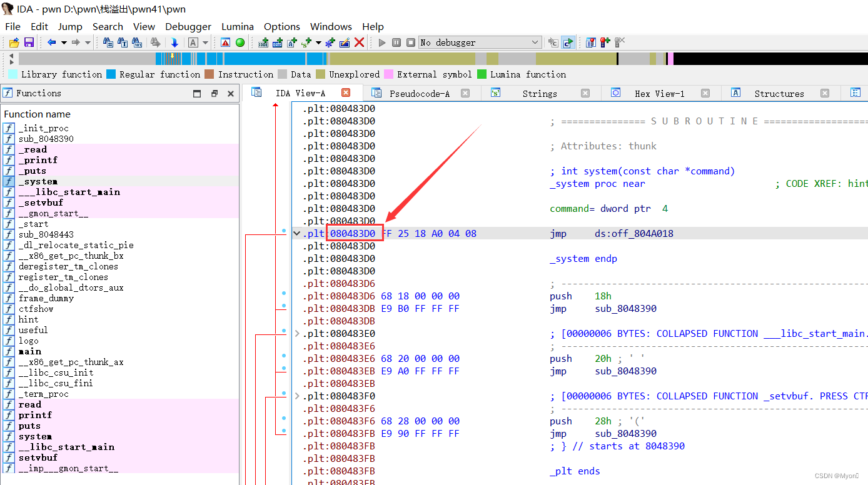The width and height of the screenshot is (868, 485).
Task: Click the pause process icon
Action: pyautogui.click(x=396, y=42)
